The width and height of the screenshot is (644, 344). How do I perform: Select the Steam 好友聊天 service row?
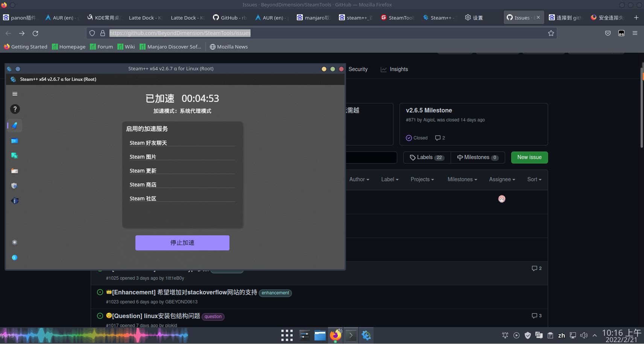pyautogui.click(x=182, y=143)
